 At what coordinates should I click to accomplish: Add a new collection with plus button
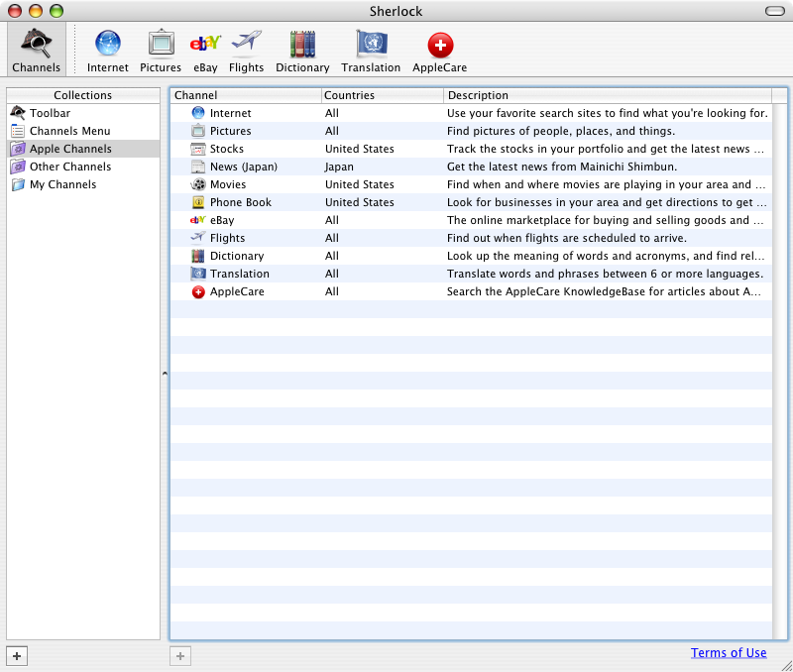point(17,656)
